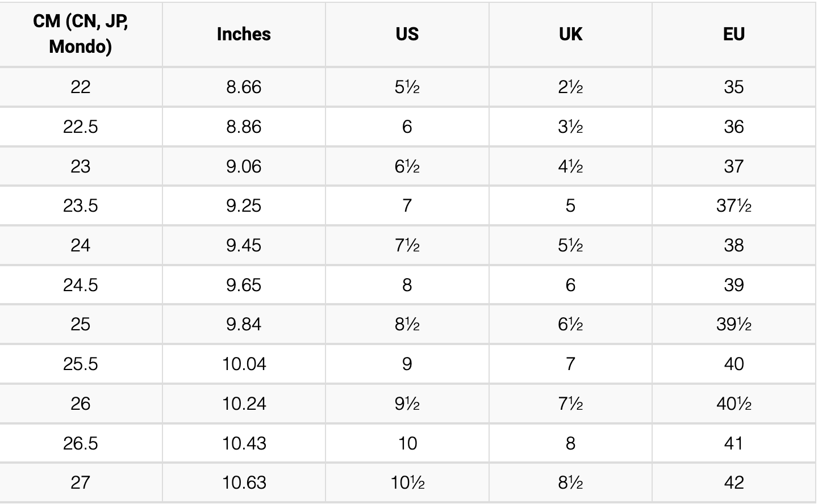Select the 22 cm size cell

81,87
